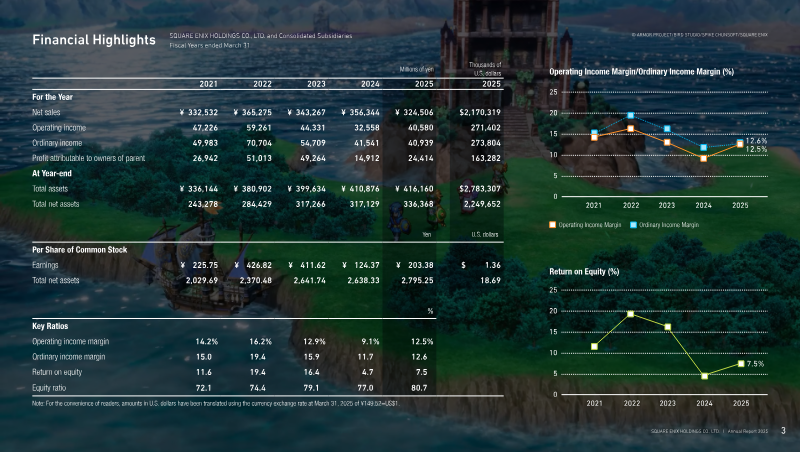Click the orange Operating Income Margin legend marker
800x452 pixels.
(x=553, y=225)
